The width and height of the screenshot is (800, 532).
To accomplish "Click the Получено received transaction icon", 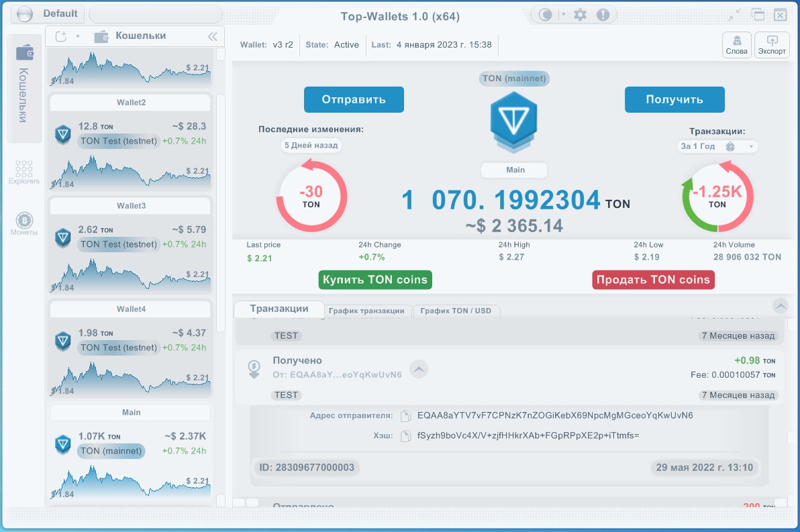I will [x=254, y=369].
